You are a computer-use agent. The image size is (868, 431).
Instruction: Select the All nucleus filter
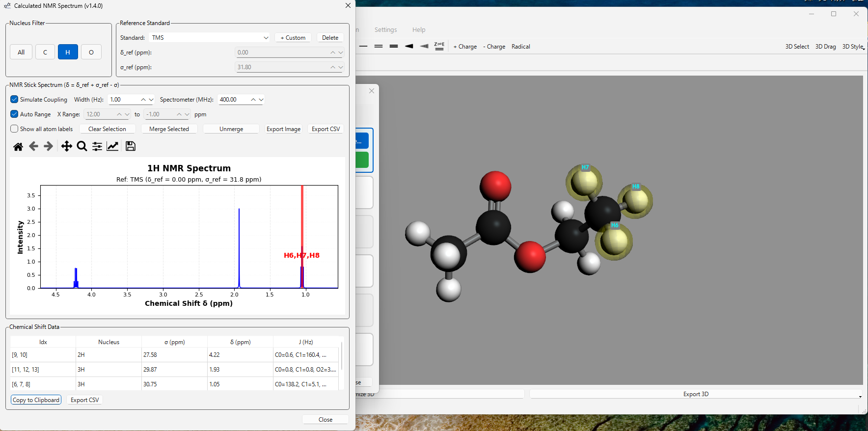[x=21, y=52]
